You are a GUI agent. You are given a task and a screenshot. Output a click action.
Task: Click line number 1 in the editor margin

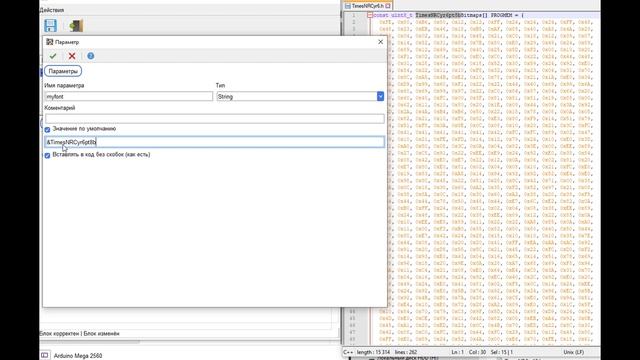point(353,15)
